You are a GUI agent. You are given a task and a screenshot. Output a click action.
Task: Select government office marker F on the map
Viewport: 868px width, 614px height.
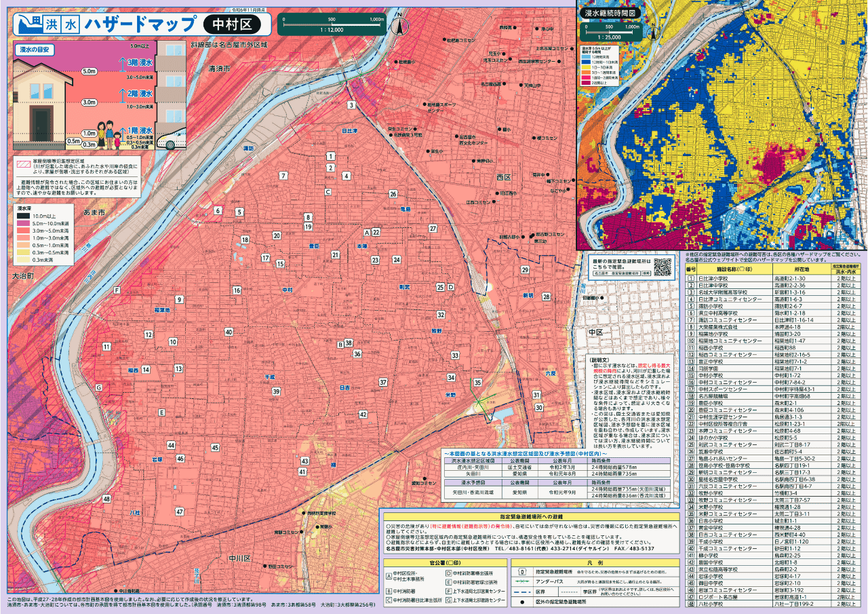pos(117,290)
